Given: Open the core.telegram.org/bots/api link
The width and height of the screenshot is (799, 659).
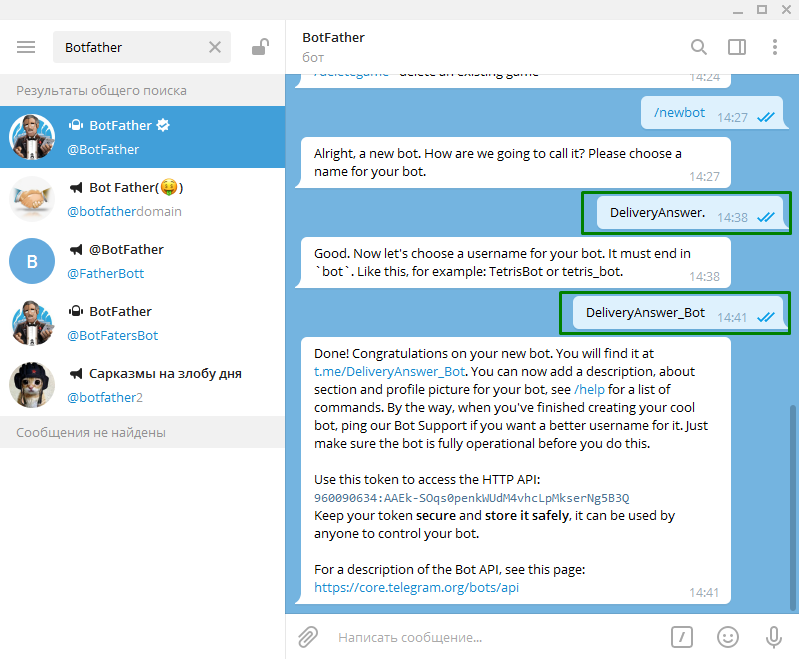Looking at the screenshot, I should click(416, 588).
